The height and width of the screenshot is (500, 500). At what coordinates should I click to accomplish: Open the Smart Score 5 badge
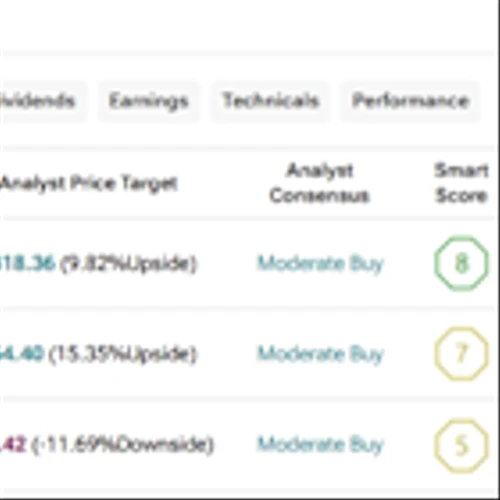click(461, 446)
